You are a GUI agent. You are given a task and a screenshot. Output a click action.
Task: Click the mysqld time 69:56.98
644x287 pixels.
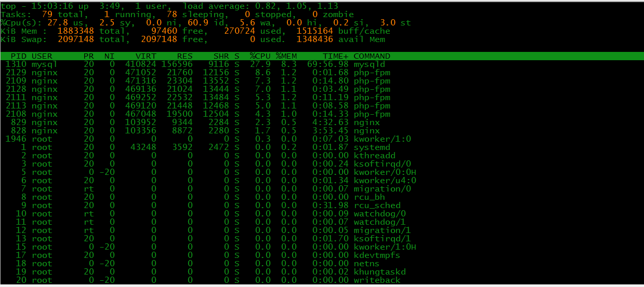pos(327,64)
